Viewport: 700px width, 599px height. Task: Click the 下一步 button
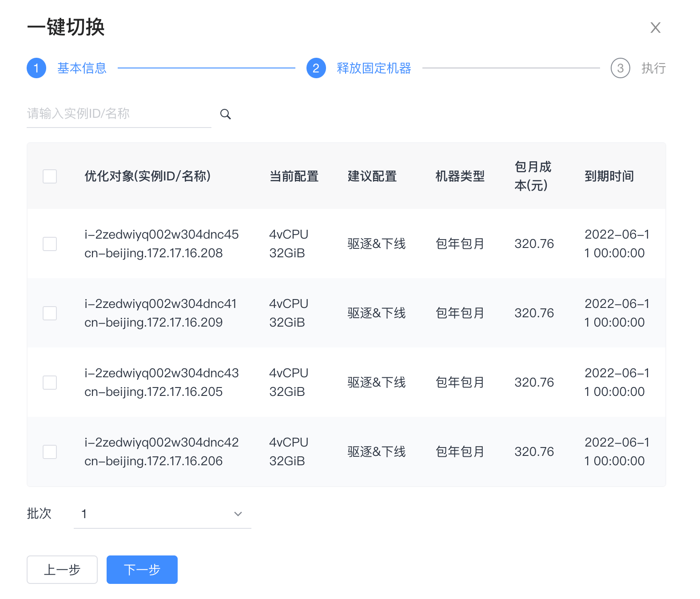tap(142, 570)
